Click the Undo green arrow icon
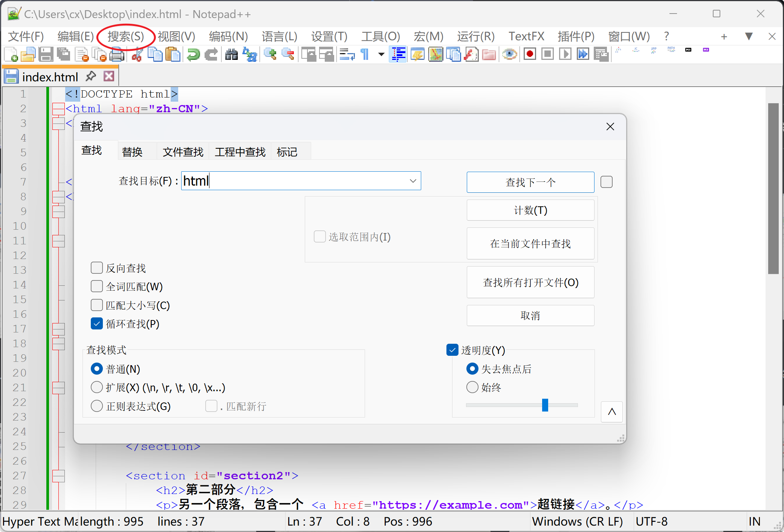The image size is (784, 532). 194,55
